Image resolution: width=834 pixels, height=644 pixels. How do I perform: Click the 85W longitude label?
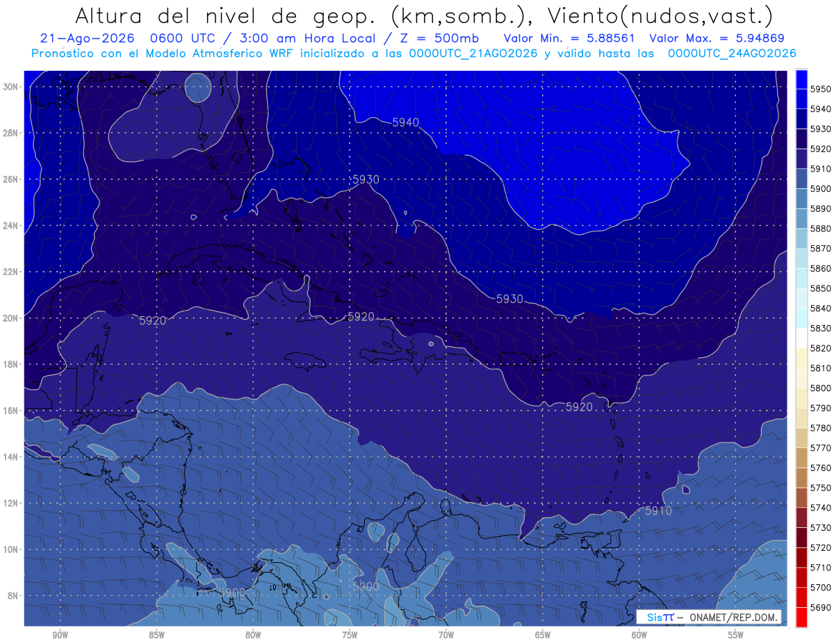coord(156,636)
